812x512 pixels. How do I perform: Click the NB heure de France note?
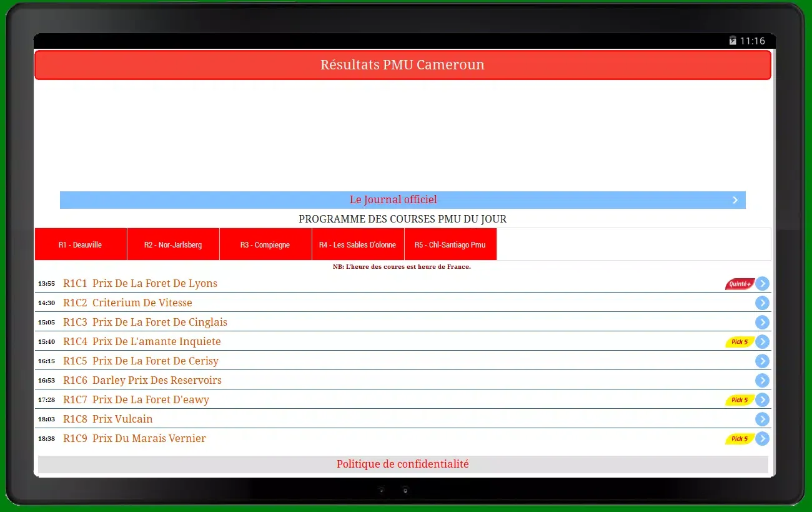coord(402,267)
